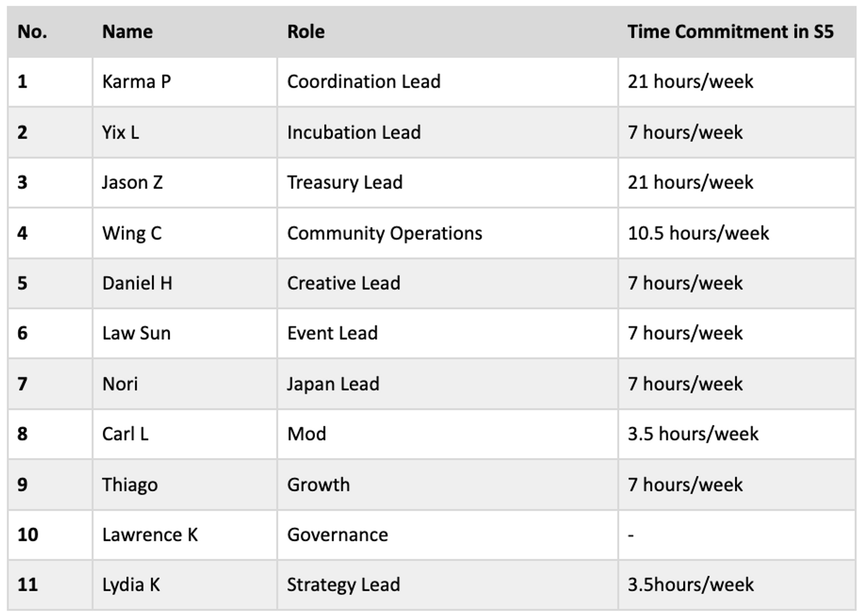Click the 'Governance' role cell
This screenshot has height=616, width=861.
click(338, 534)
